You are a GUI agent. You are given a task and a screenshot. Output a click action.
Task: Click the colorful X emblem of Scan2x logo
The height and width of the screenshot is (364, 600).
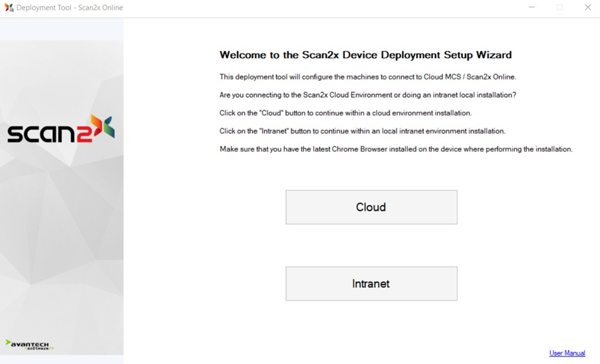(103, 126)
